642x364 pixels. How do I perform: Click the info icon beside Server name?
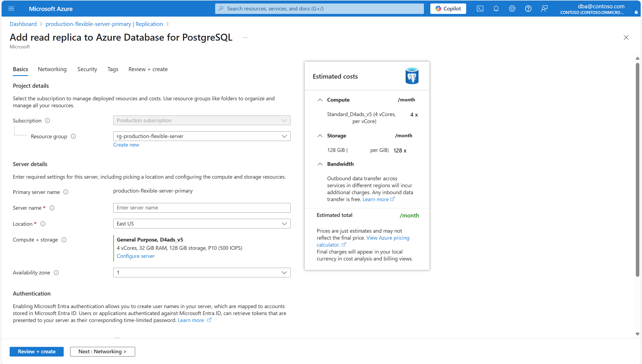click(52, 208)
